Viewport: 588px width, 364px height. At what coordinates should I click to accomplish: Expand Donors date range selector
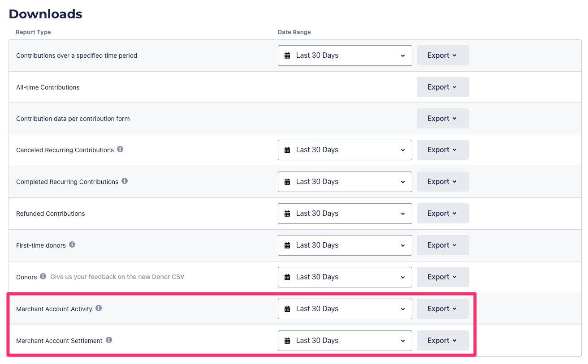click(345, 277)
